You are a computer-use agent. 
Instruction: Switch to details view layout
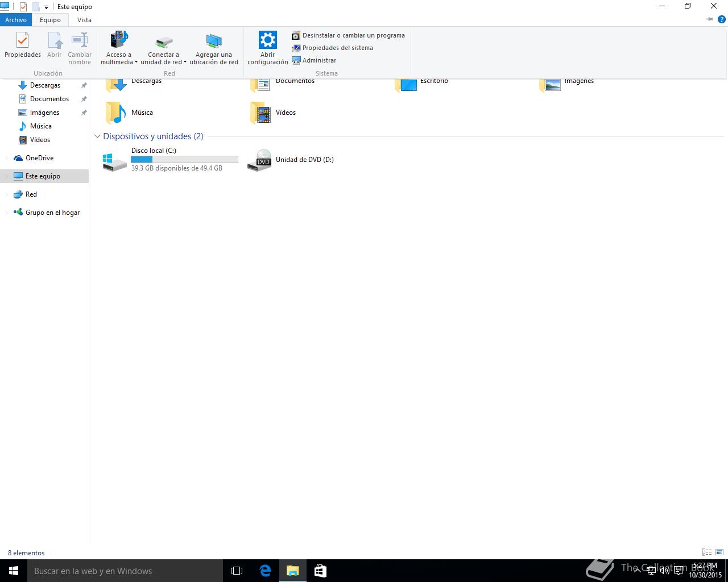[x=707, y=552]
